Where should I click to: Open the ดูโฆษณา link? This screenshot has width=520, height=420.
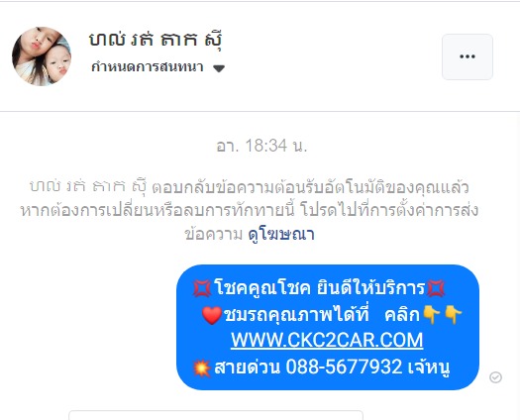[281, 234]
